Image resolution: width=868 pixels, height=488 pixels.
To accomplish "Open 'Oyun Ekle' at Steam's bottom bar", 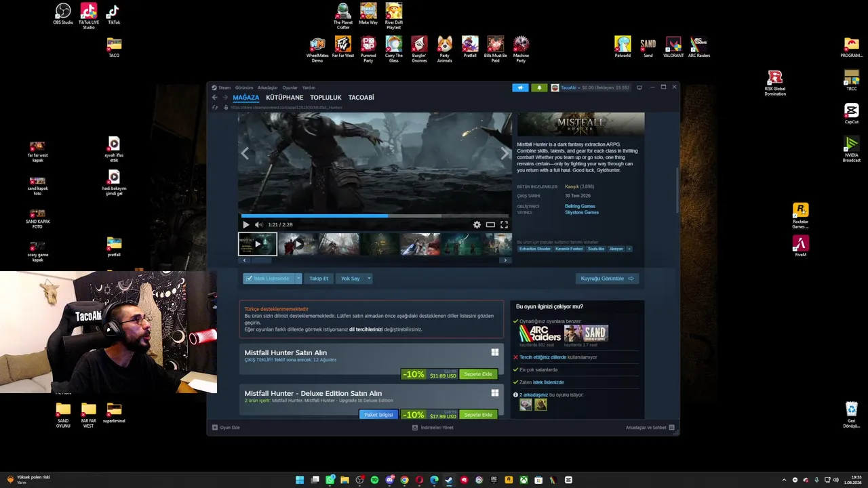I will tap(226, 428).
